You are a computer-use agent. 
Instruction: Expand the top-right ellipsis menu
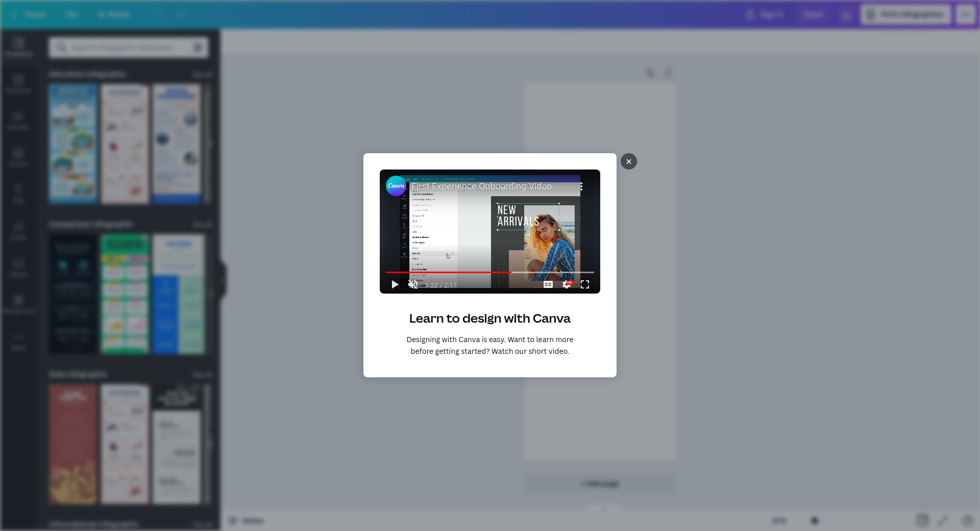click(965, 15)
